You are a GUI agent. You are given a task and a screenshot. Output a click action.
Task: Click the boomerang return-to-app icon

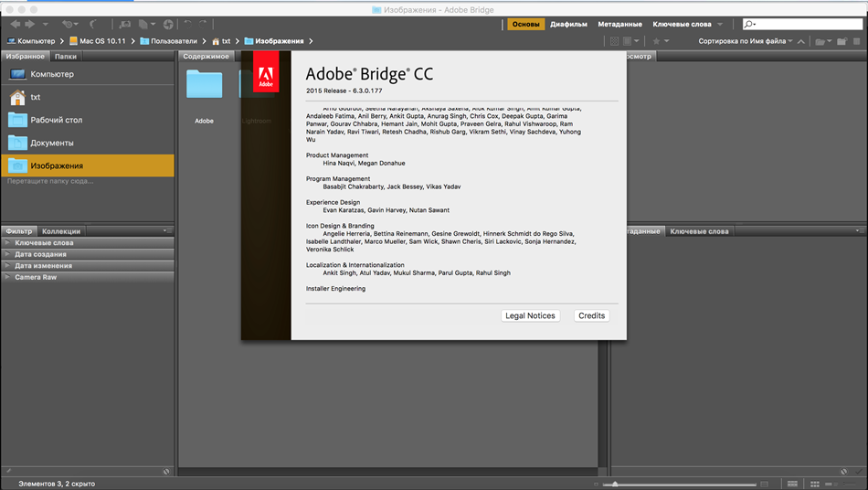pos(93,25)
